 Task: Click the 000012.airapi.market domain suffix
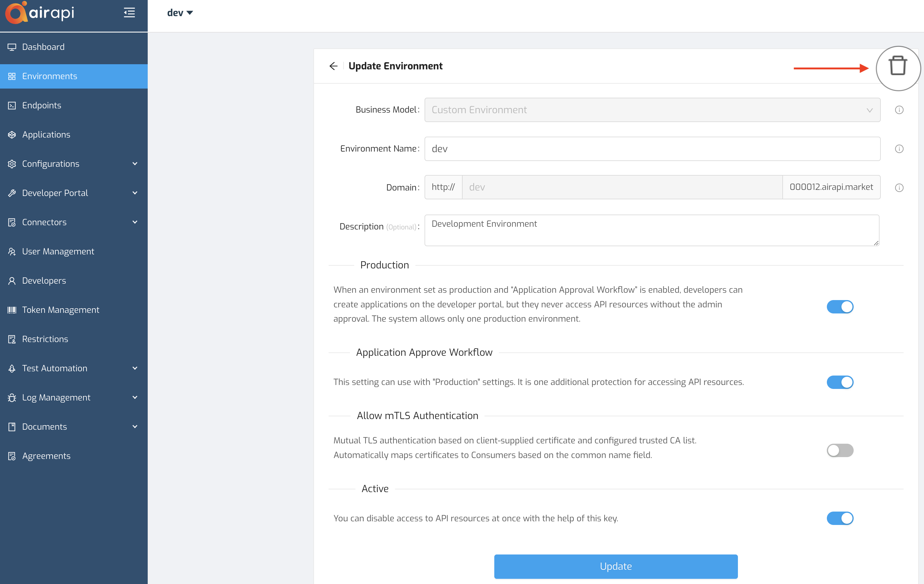click(x=831, y=187)
